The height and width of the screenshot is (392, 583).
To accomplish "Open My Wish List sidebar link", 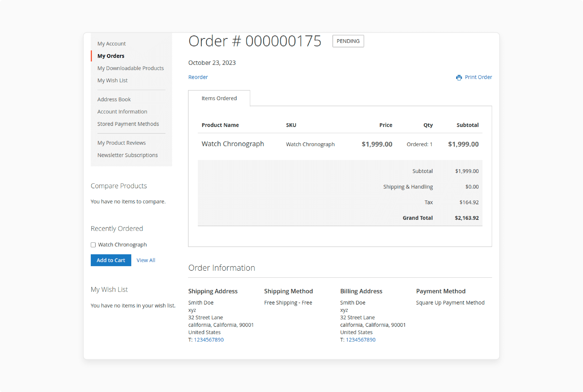I will [113, 80].
